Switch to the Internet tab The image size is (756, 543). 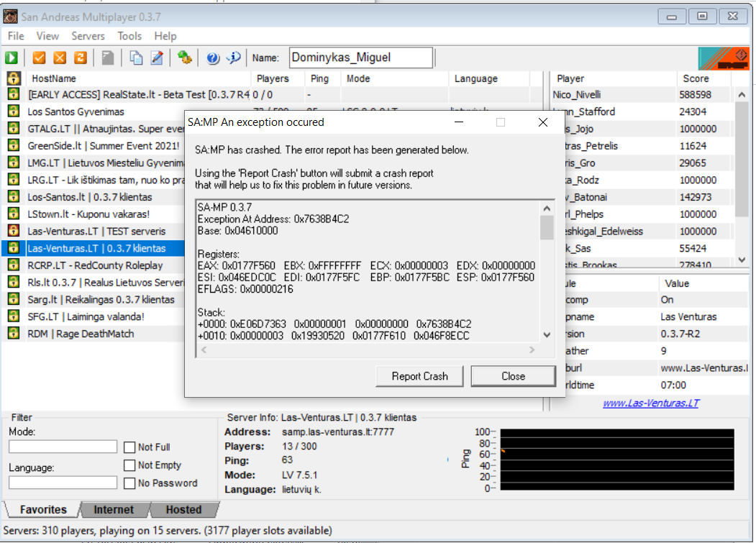(x=114, y=510)
